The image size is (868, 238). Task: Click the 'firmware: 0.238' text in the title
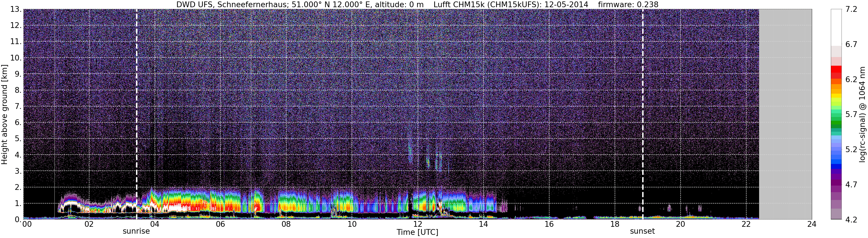628,4
